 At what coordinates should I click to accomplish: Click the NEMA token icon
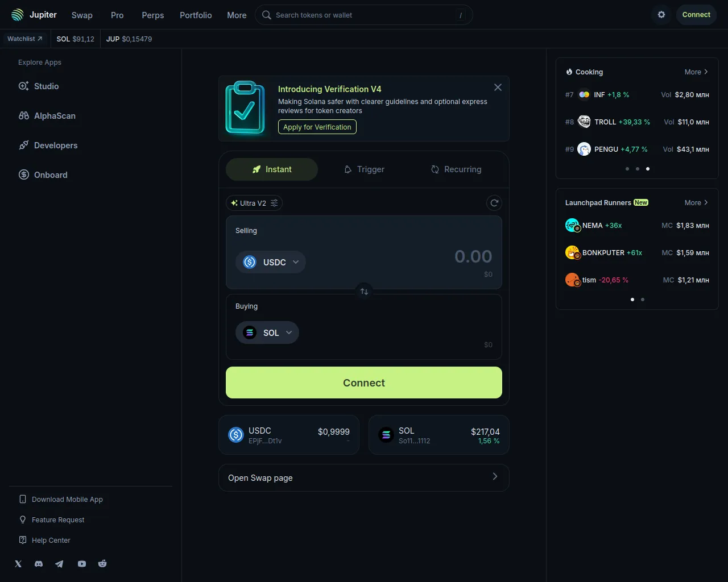572,226
